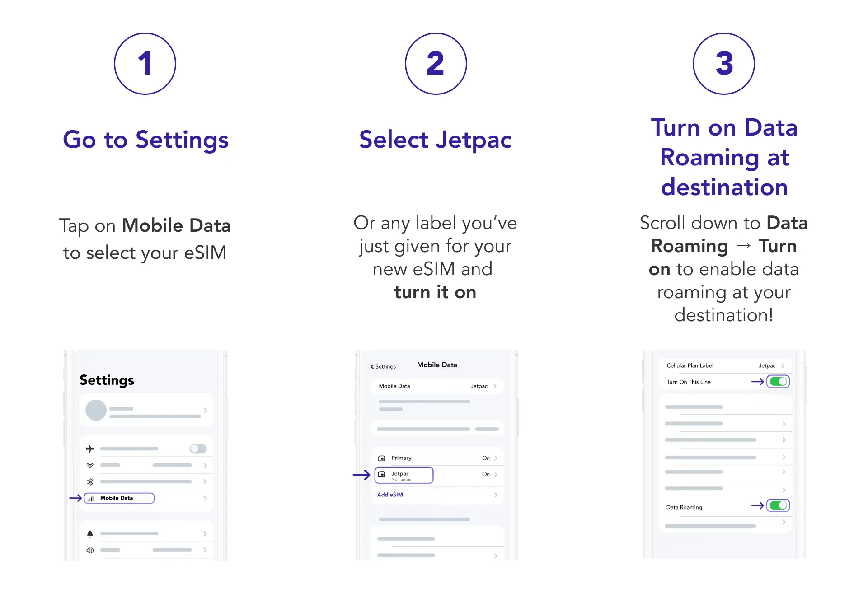
Task: Go back using the Settings button
Action: (383, 367)
